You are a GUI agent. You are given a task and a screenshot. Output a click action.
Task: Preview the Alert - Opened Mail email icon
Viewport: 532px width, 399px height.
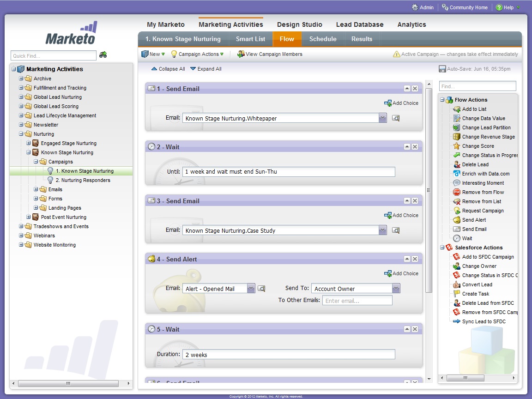(x=261, y=288)
